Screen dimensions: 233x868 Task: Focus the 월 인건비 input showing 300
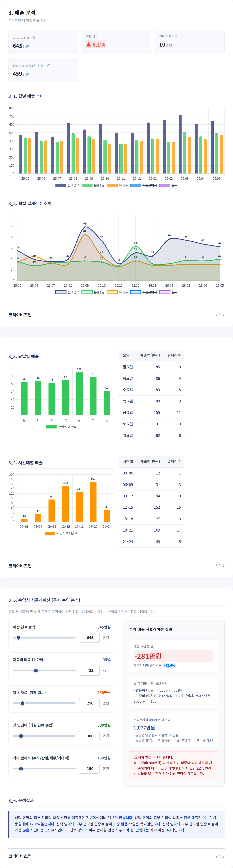[x=89, y=736]
